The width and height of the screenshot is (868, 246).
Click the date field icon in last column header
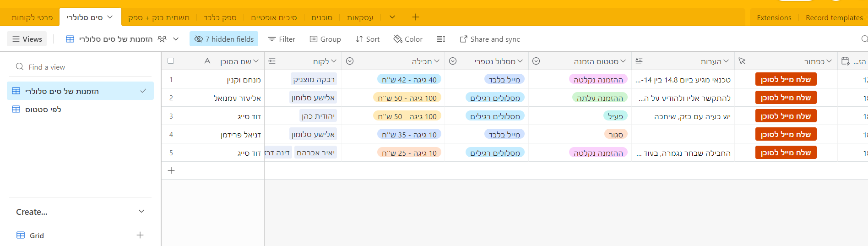click(x=846, y=61)
